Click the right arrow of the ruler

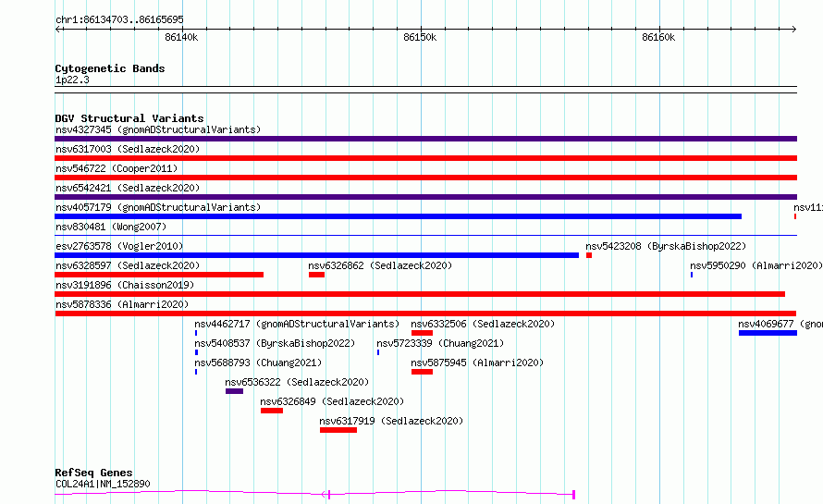pos(793,30)
